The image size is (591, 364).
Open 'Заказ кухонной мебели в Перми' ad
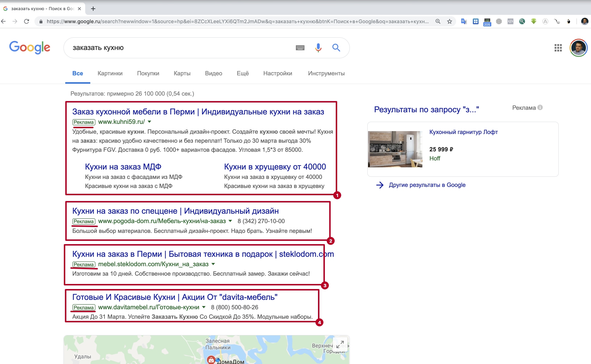point(198,112)
